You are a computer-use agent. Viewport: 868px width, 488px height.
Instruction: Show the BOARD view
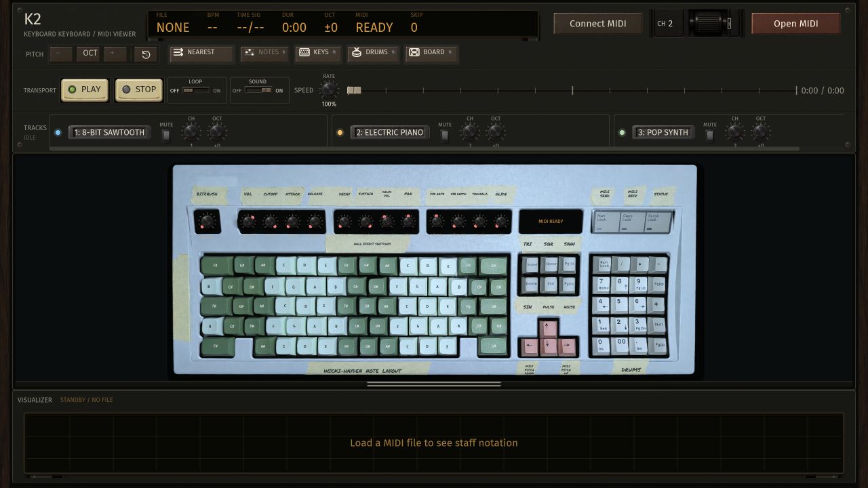tap(431, 53)
